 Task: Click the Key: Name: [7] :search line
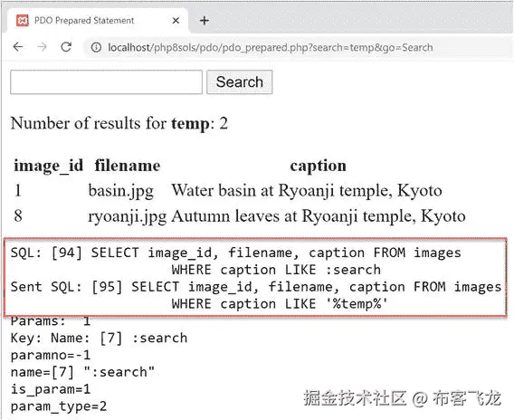[99, 338]
